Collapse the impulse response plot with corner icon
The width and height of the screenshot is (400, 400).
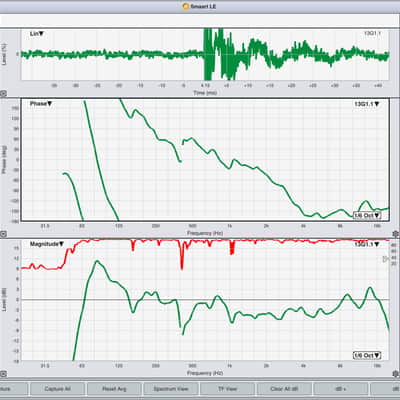(x=3, y=94)
